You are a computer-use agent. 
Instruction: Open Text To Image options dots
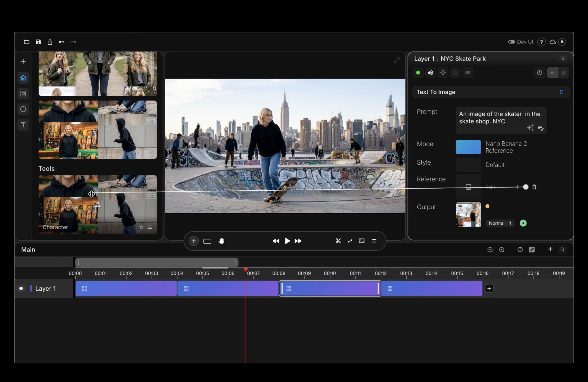click(x=561, y=92)
